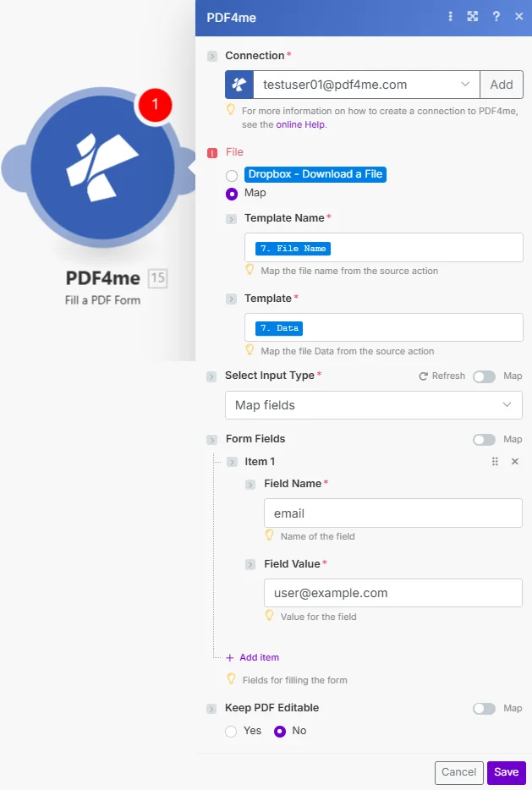Expand the Connection section chevron
The height and width of the screenshot is (790, 532).
[212, 56]
